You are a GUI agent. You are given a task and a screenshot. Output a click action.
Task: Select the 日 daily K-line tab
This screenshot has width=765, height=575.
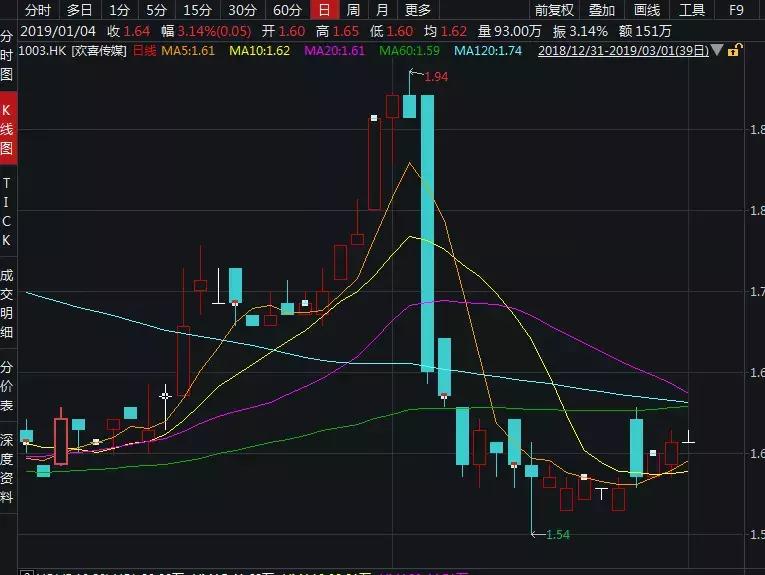pyautogui.click(x=324, y=9)
